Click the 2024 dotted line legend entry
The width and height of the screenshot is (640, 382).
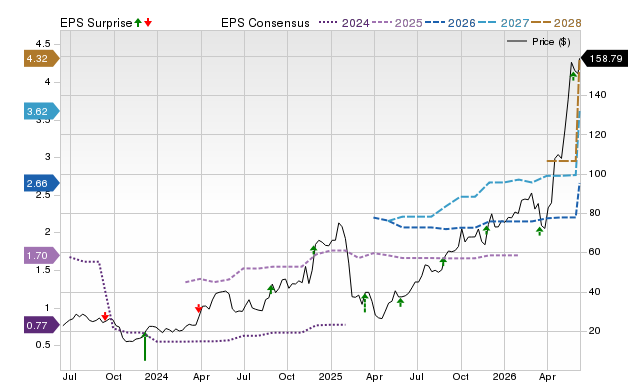[344, 23]
